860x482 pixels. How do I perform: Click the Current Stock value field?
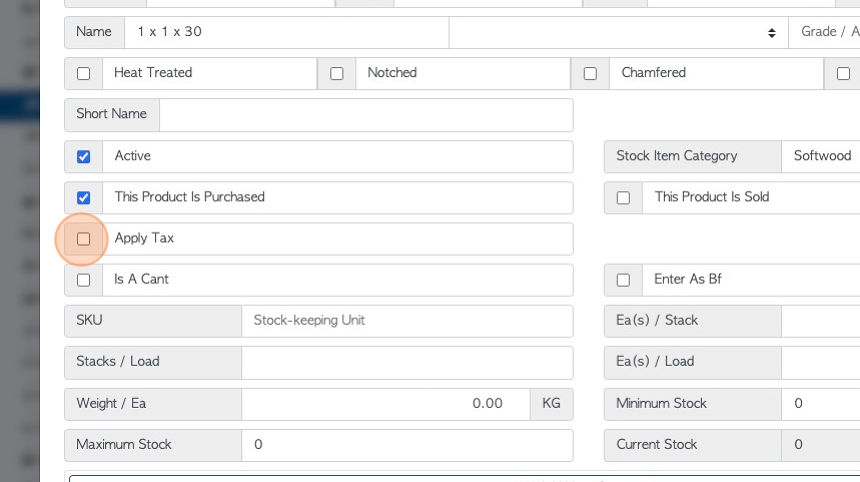tap(821, 445)
